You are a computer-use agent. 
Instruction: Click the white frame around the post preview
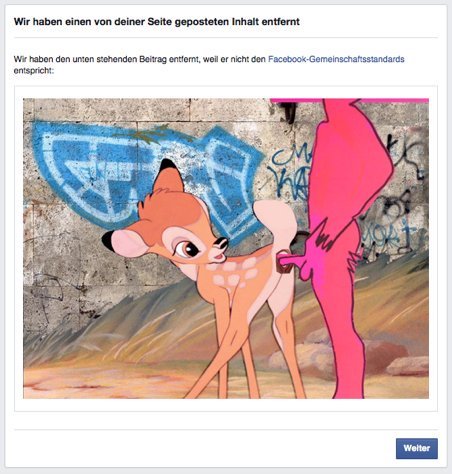pos(226,92)
